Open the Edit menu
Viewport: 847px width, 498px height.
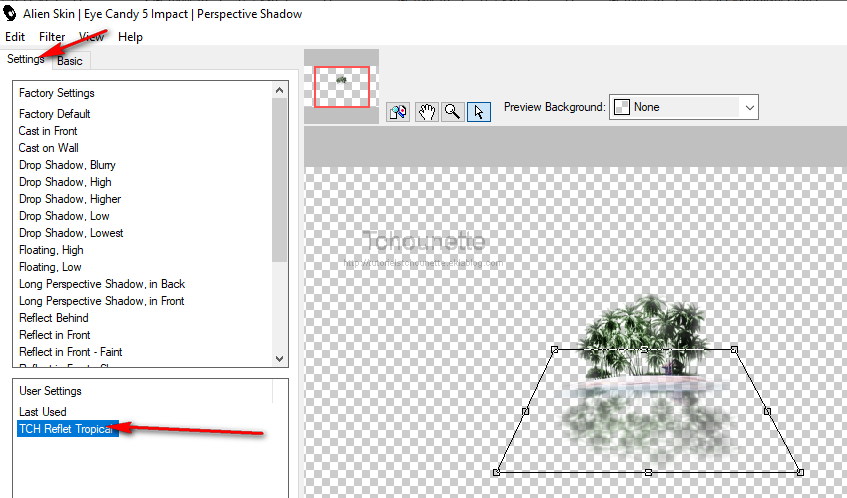[x=15, y=37]
